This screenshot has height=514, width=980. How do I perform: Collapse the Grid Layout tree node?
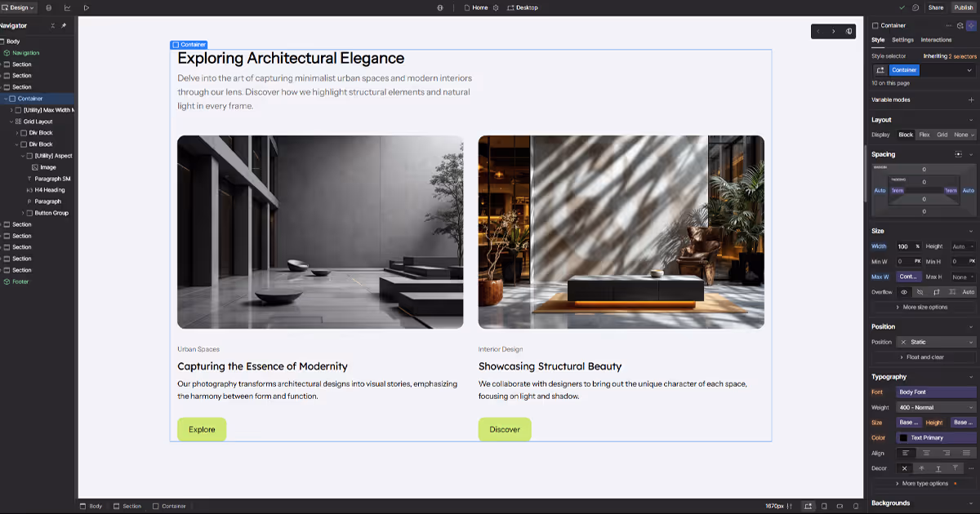(x=11, y=122)
